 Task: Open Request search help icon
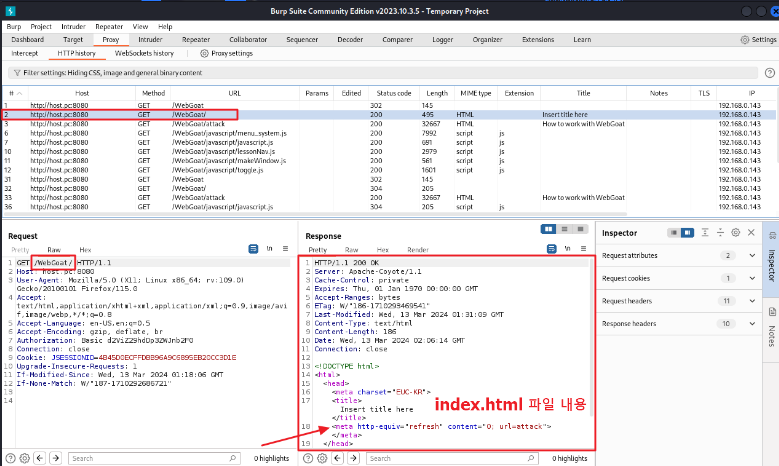point(10,458)
